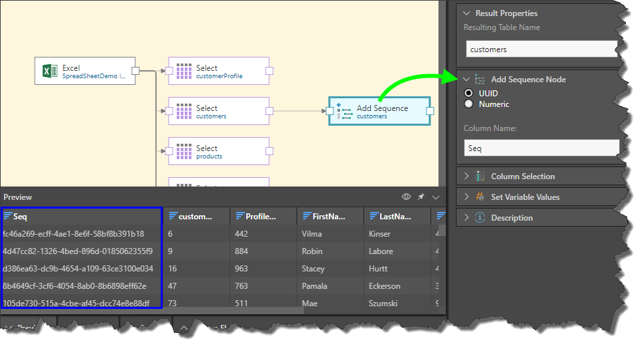Expand the Column Selection section
The image size is (644, 347).
pyautogui.click(x=467, y=177)
